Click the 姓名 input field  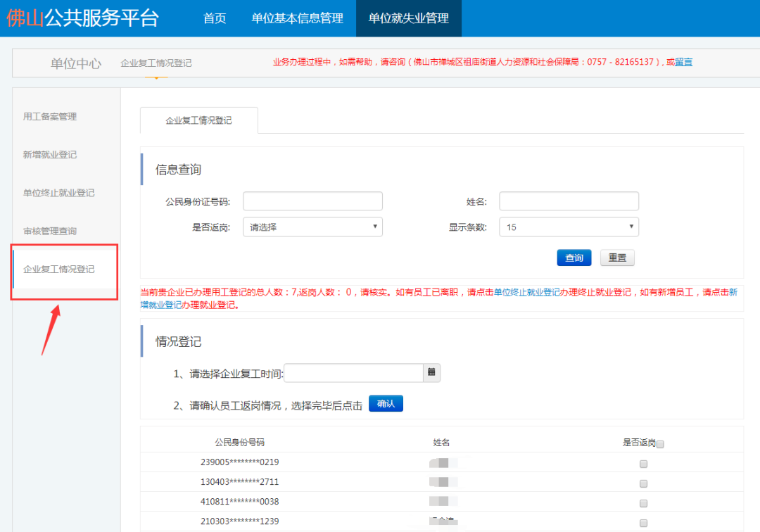[569, 201]
